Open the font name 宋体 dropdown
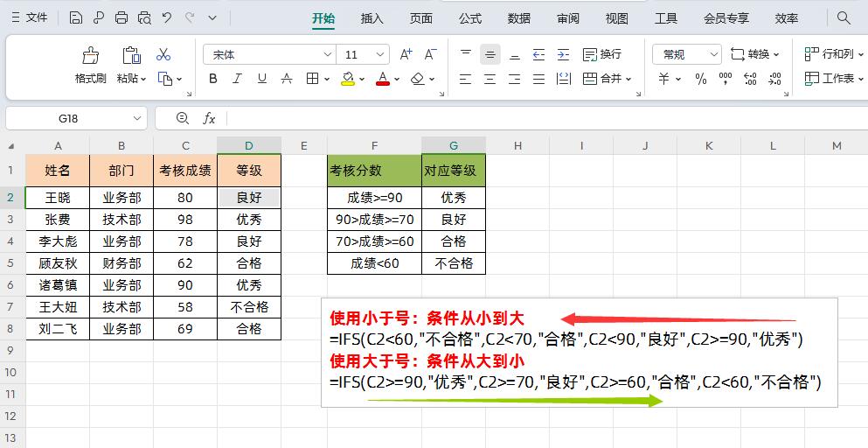868x448 pixels. pos(327,54)
